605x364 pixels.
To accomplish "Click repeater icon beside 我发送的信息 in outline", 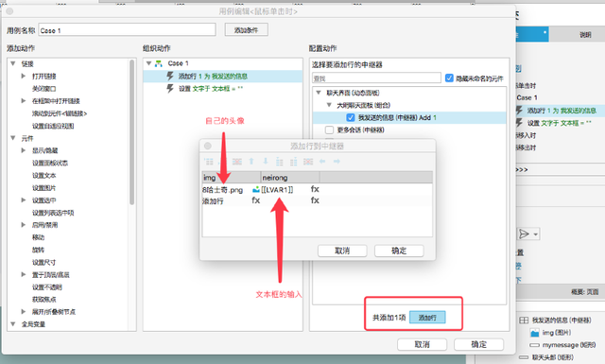I will click(x=524, y=320).
